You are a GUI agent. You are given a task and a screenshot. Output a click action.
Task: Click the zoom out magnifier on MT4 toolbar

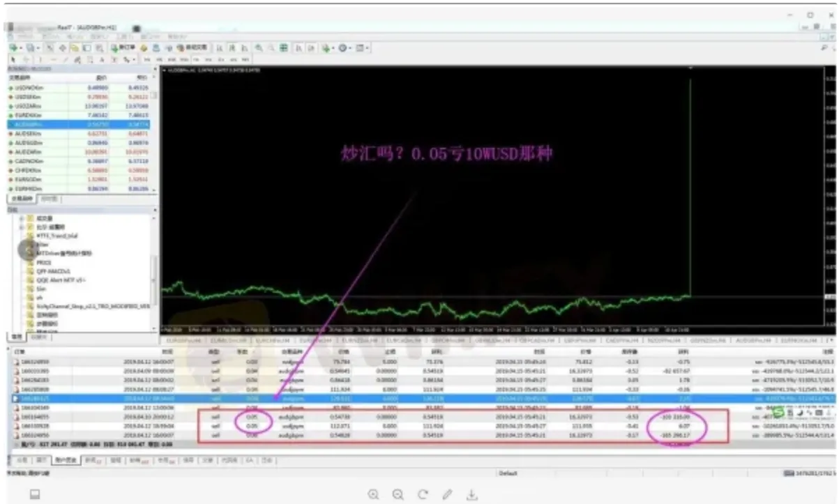click(271, 47)
